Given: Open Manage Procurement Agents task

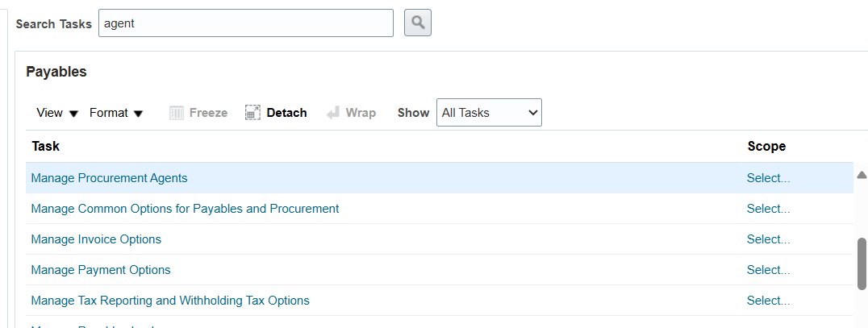Looking at the screenshot, I should [x=109, y=178].
